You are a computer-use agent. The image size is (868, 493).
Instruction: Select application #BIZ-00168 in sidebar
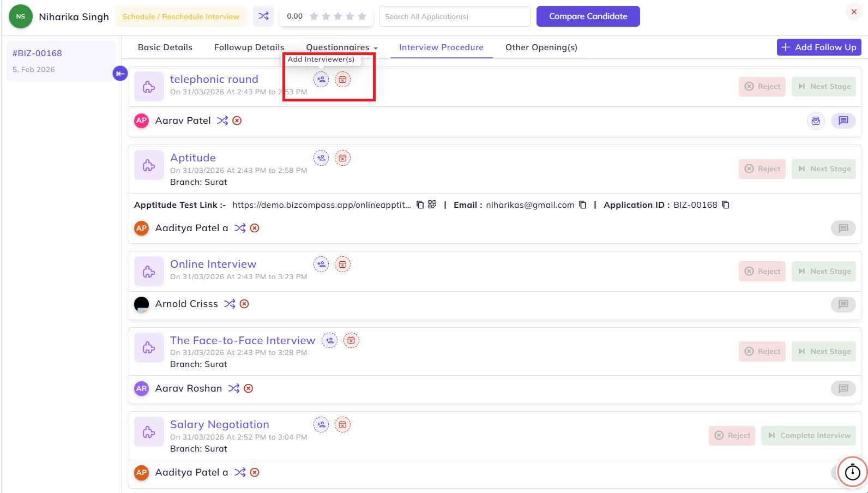pos(61,61)
